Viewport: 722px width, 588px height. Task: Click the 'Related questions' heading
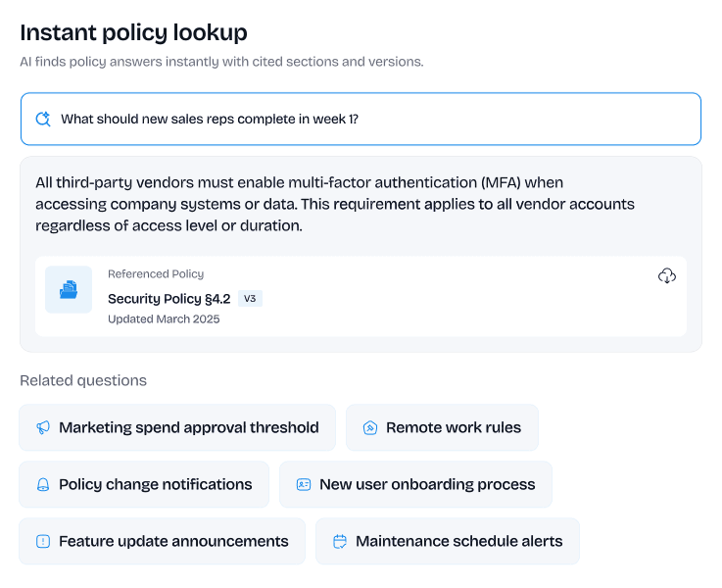(x=83, y=380)
